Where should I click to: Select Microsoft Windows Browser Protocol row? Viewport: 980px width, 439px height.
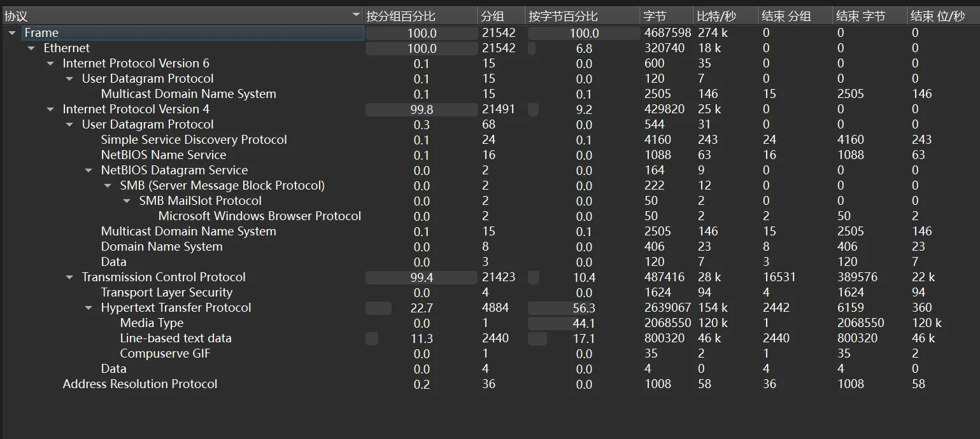click(x=259, y=216)
